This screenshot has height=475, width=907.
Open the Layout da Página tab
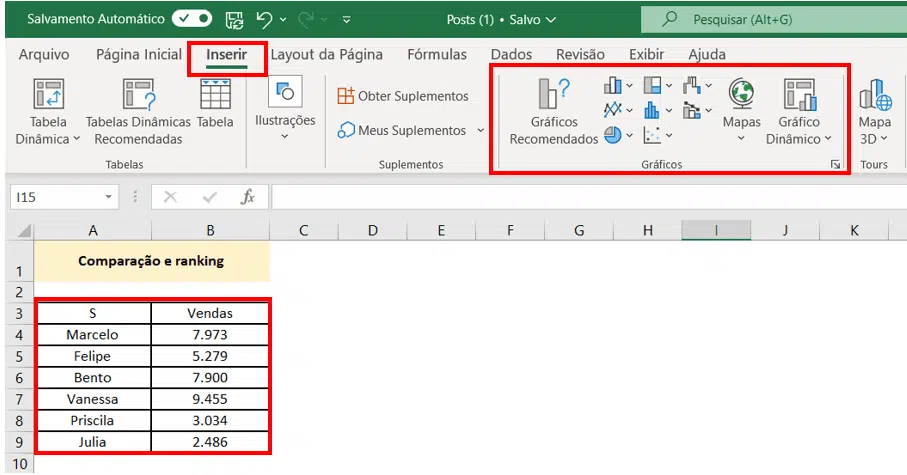326,54
